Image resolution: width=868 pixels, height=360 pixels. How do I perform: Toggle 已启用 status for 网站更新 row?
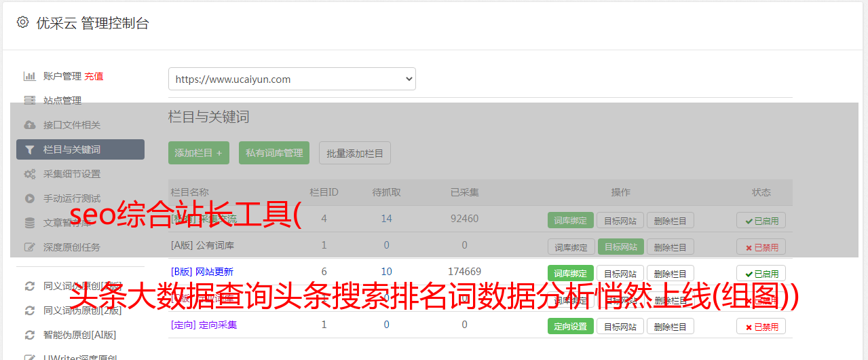761,273
